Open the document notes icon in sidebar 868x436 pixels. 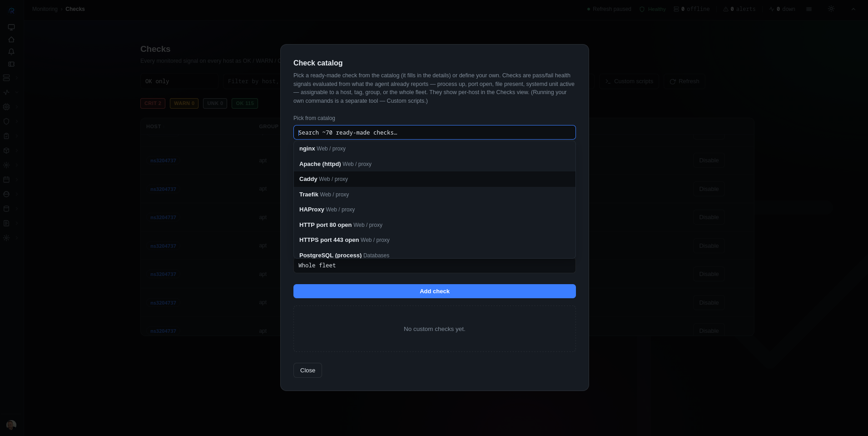tap(6, 223)
